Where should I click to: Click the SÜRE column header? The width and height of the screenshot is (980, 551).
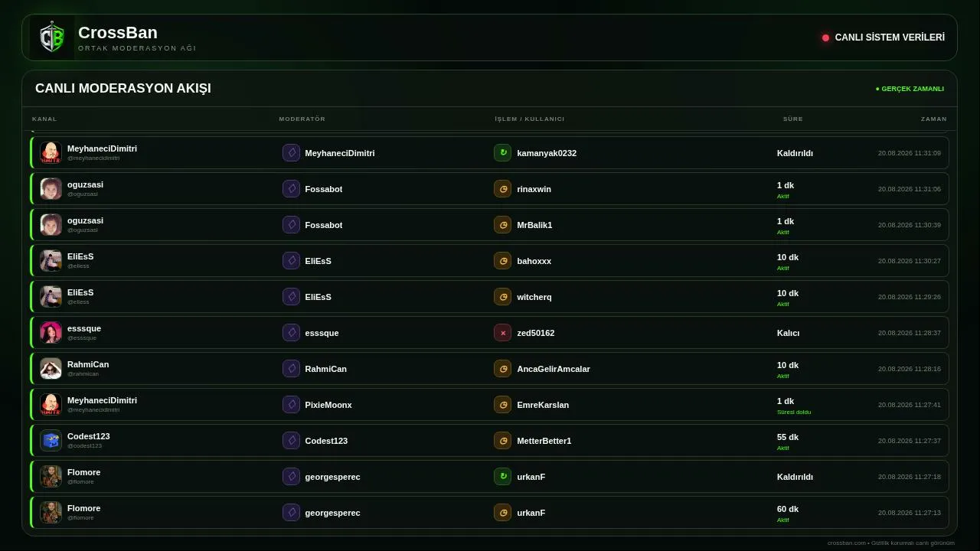pos(793,119)
